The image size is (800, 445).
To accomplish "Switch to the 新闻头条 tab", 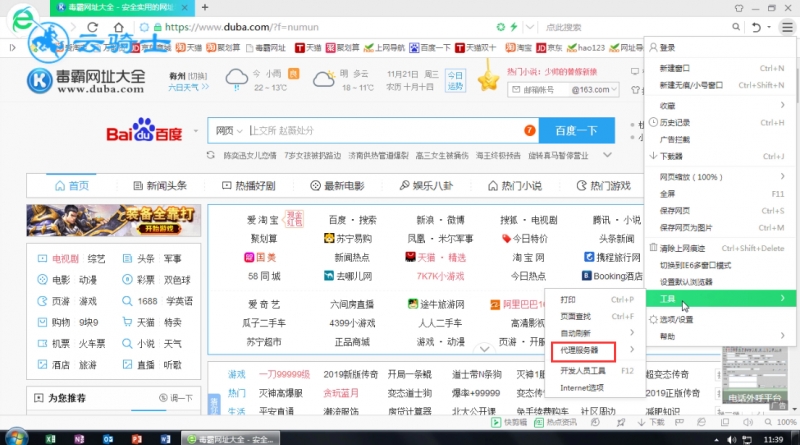I will 160,186.
